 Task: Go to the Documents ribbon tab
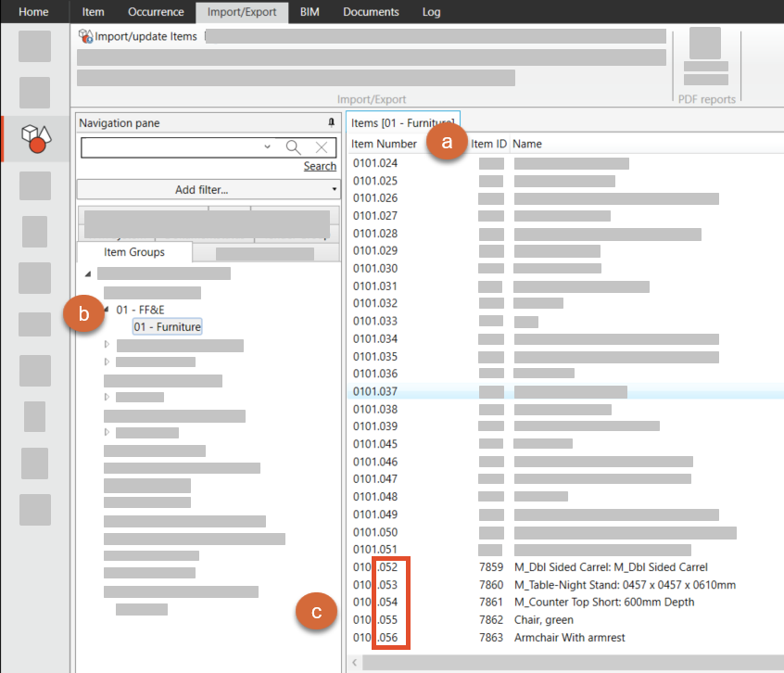(x=371, y=12)
